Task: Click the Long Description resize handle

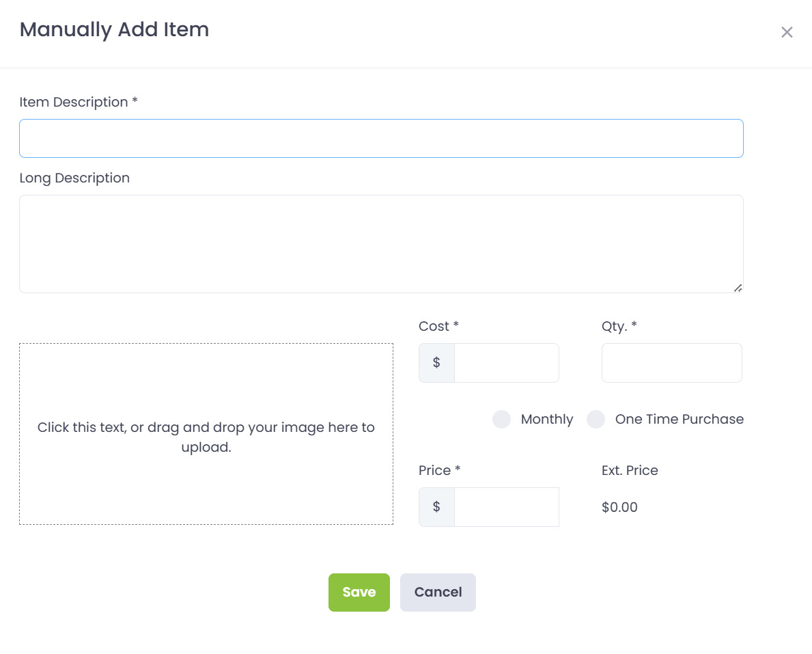Action: (738, 288)
